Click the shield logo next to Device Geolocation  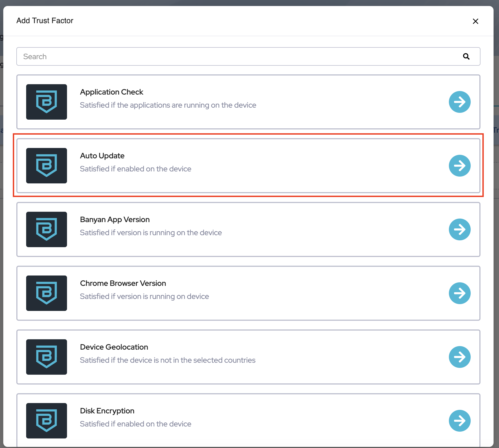(x=47, y=357)
